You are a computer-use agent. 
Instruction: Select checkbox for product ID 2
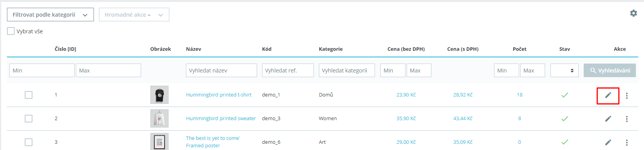pyautogui.click(x=29, y=119)
